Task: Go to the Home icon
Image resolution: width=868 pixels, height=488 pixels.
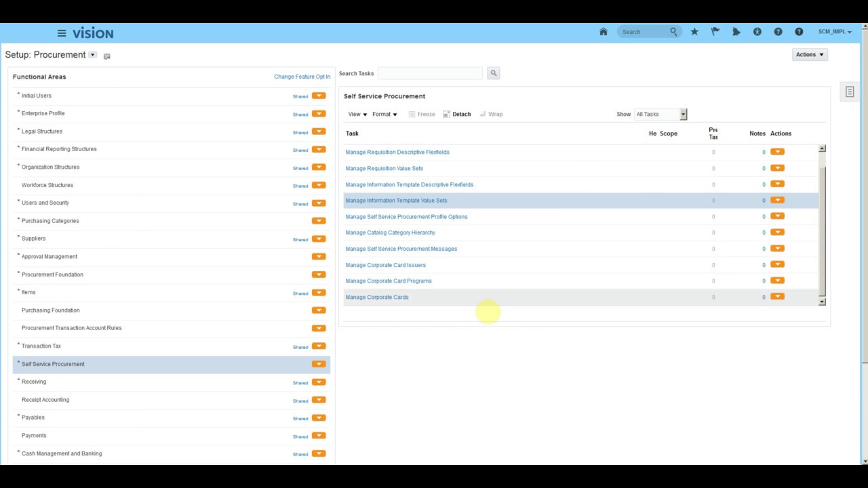Action: tap(603, 32)
